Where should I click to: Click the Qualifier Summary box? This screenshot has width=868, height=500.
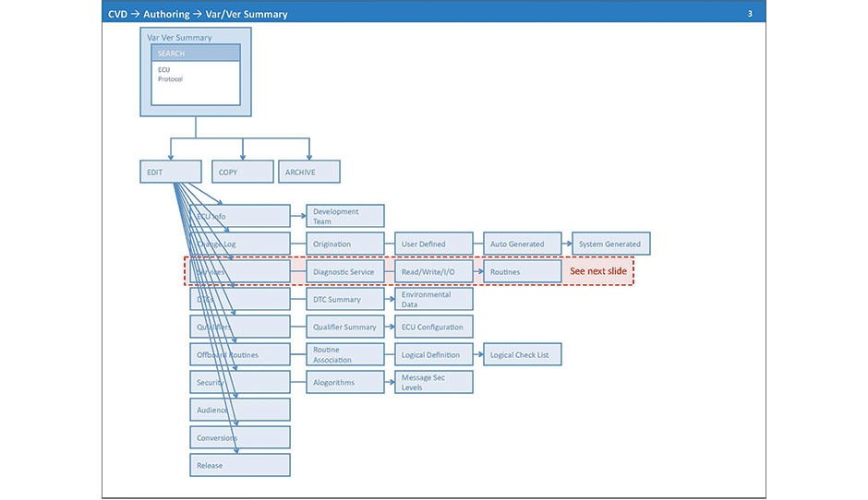coord(344,327)
